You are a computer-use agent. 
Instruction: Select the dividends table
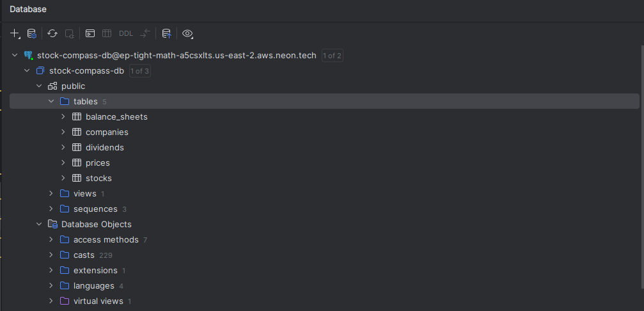pyautogui.click(x=104, y=147)
